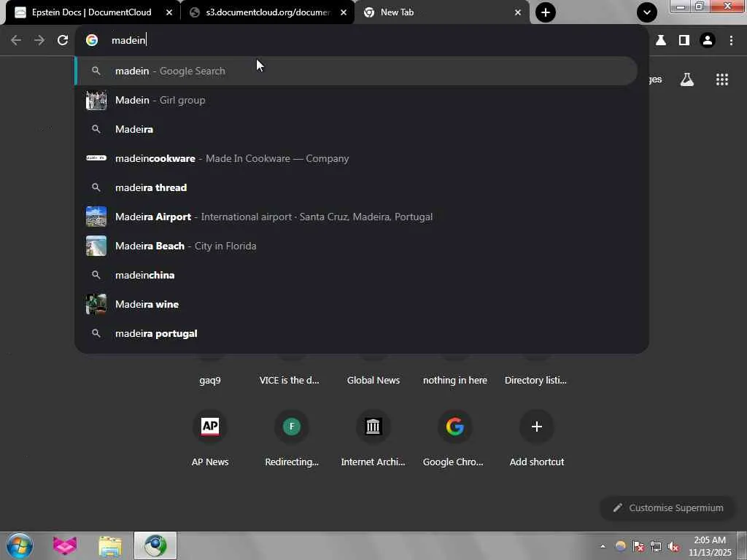Go back with the back arrow

[x=16, y=41]
